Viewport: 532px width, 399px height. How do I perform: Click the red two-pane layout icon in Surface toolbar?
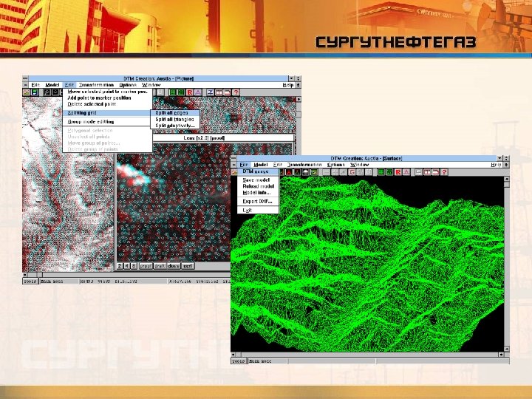pos(427,172)
